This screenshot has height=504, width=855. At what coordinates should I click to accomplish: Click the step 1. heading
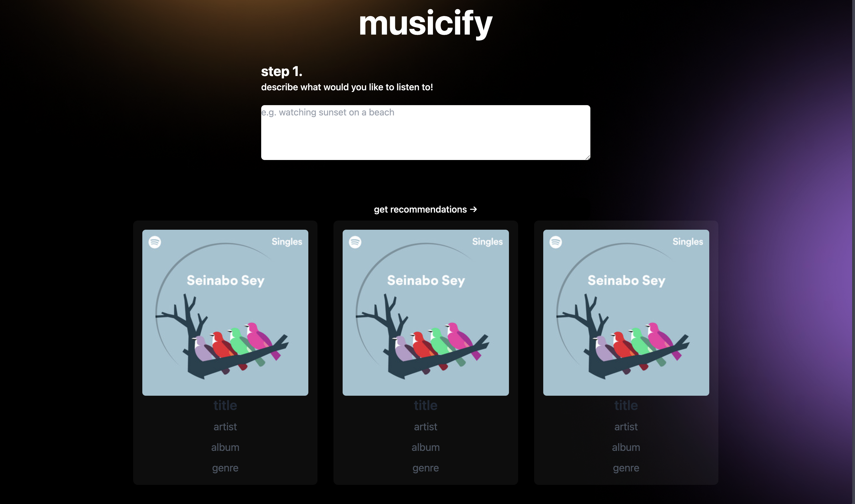281,71
